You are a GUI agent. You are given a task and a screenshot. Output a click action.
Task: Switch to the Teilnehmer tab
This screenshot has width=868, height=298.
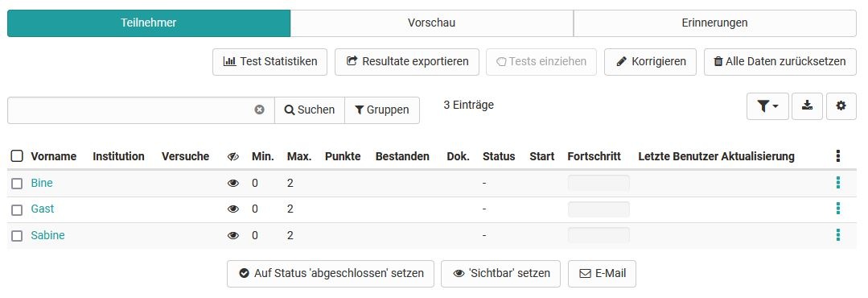point(148,23)
